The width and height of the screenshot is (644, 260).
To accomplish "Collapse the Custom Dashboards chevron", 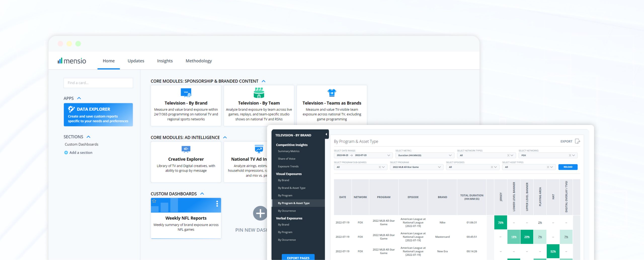I will 202,194.
